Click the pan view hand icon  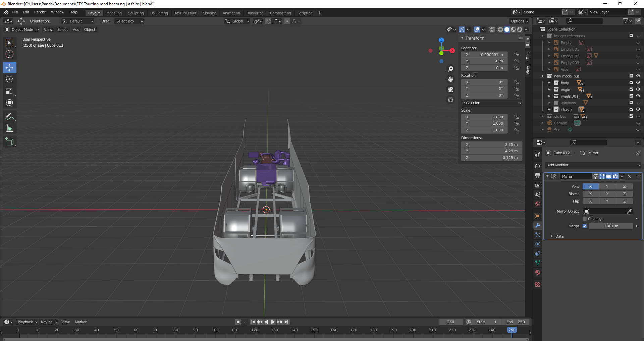450,79
